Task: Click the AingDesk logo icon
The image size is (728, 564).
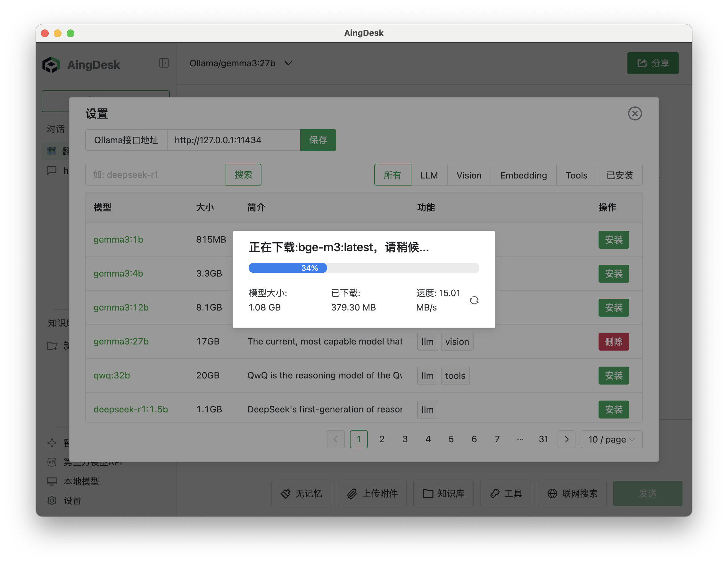Action: (51, 65)
